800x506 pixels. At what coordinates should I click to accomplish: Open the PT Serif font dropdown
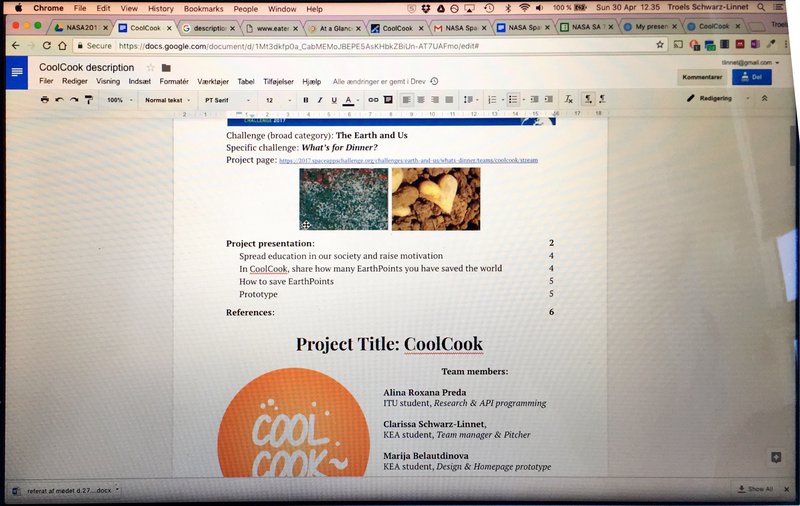click(x=227, y=100)
